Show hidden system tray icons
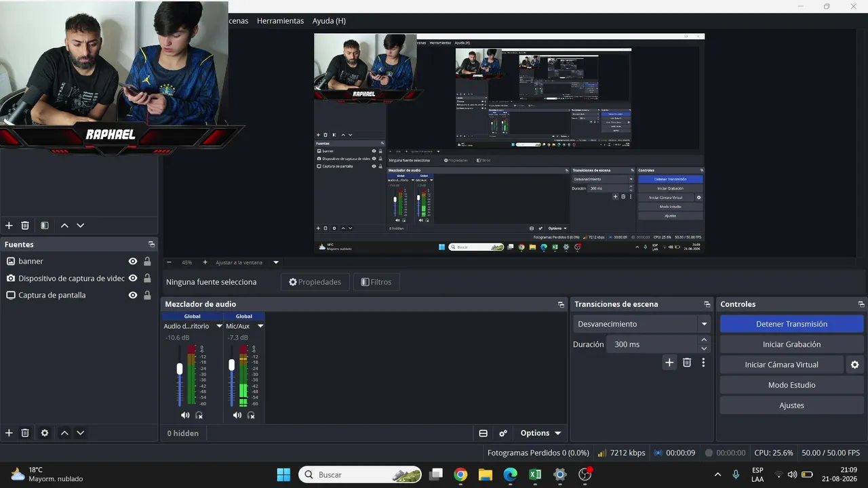The width and height of the screenshot is (868, 488). click(717, 474)
